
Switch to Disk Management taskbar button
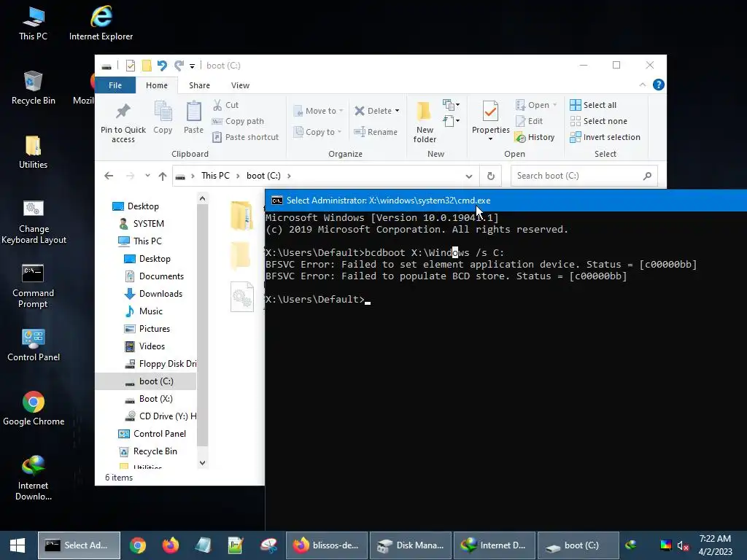point(410,545)
